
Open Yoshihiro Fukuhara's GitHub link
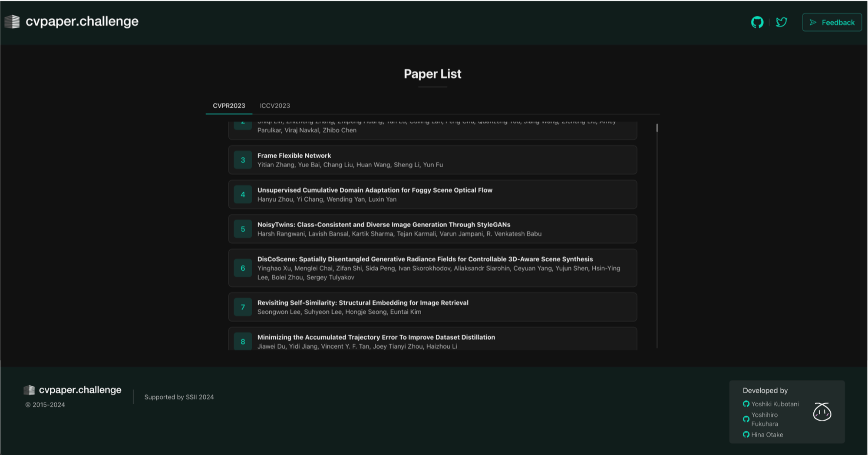(764, 419)
